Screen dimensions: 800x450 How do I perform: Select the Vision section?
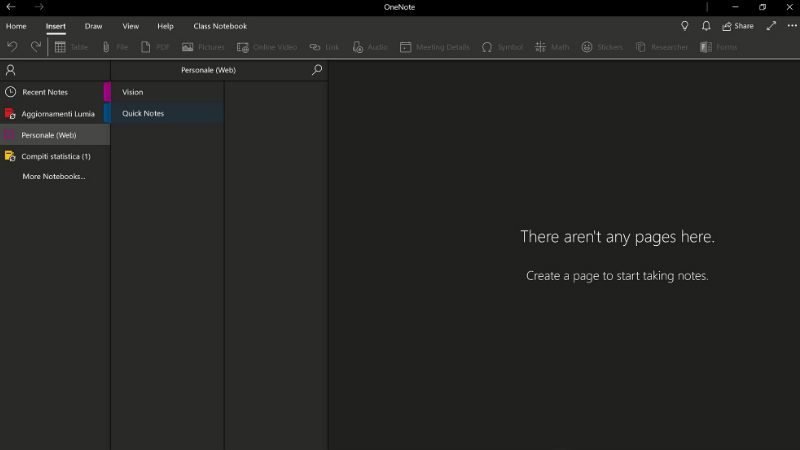pyautogui.click(x=133, y=92)
